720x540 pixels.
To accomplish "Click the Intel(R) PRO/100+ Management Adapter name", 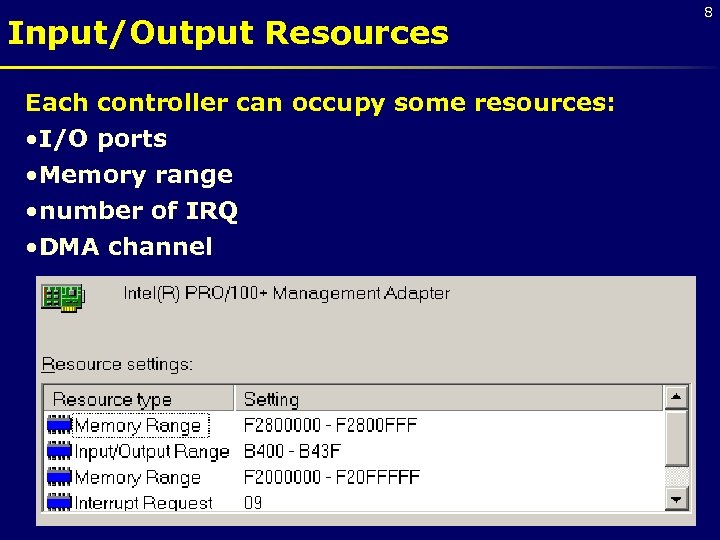I will (x=287, y=293).
